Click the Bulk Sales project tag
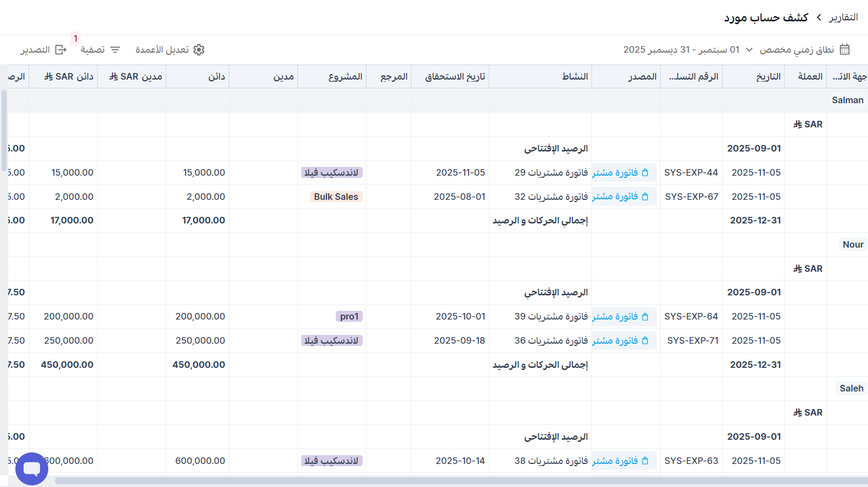 click(336, 197)
